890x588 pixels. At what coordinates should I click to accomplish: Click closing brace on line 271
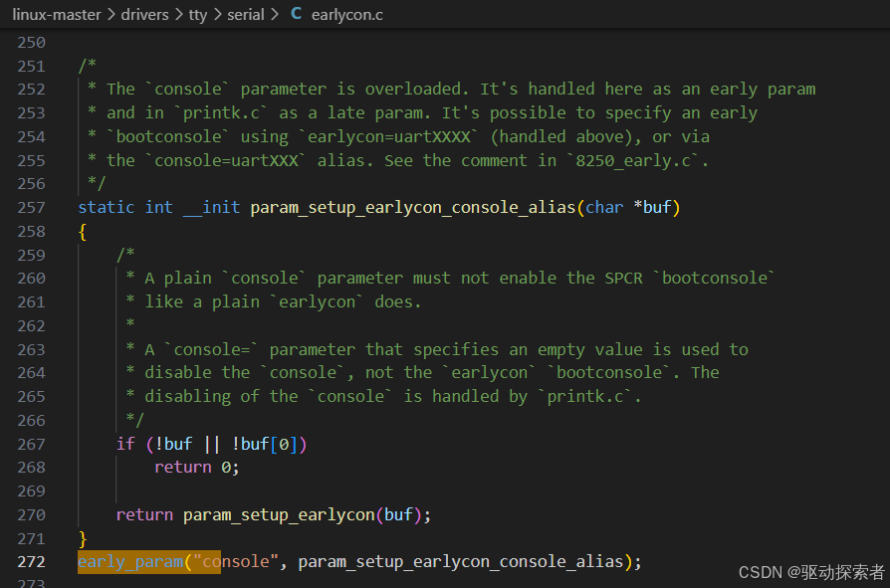coord(83,538)
